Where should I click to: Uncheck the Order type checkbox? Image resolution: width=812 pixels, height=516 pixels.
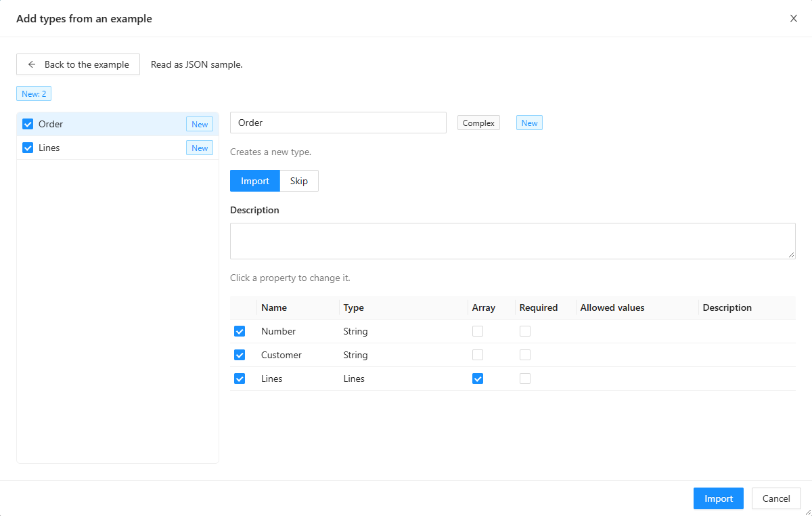(x=28, y=124)
